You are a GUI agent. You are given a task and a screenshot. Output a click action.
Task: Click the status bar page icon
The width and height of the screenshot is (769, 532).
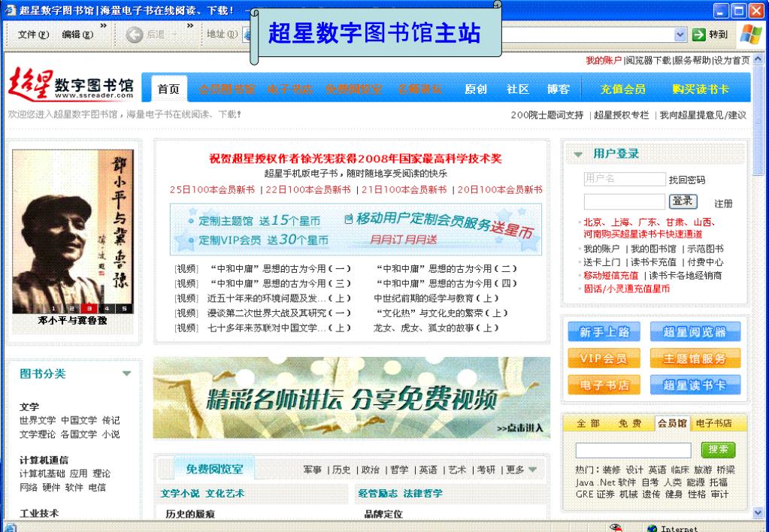pos(11,528)
